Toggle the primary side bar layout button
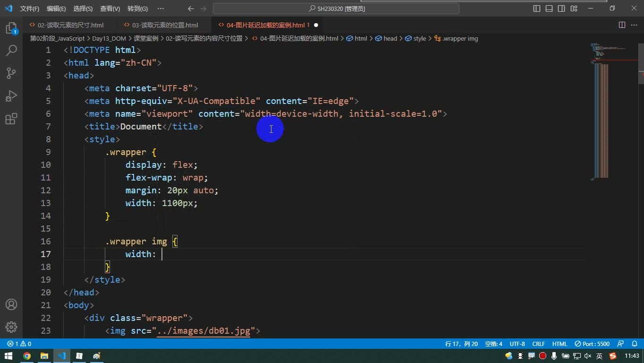The width and height of the screenshot is (644, 363). point(537,9)
